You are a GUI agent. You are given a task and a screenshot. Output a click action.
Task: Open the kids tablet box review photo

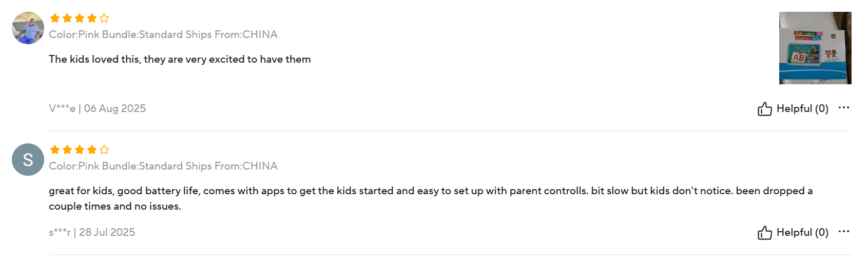tap(815, 48)
